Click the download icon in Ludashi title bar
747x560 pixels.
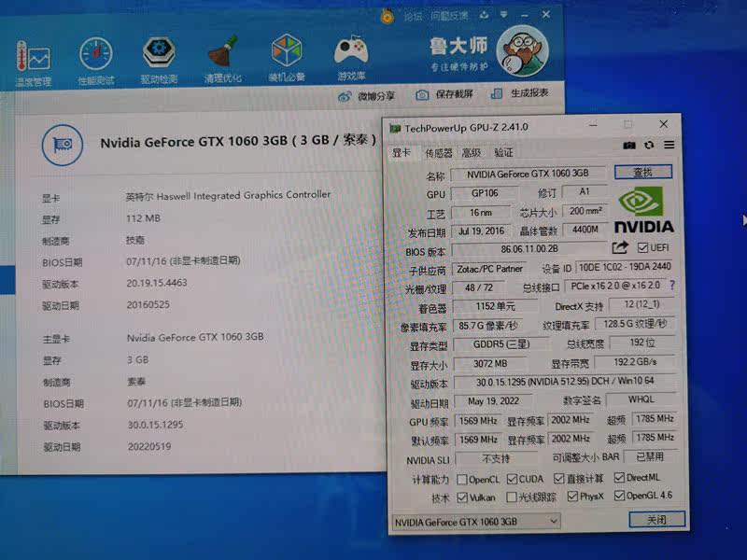[x=484, y=15]
